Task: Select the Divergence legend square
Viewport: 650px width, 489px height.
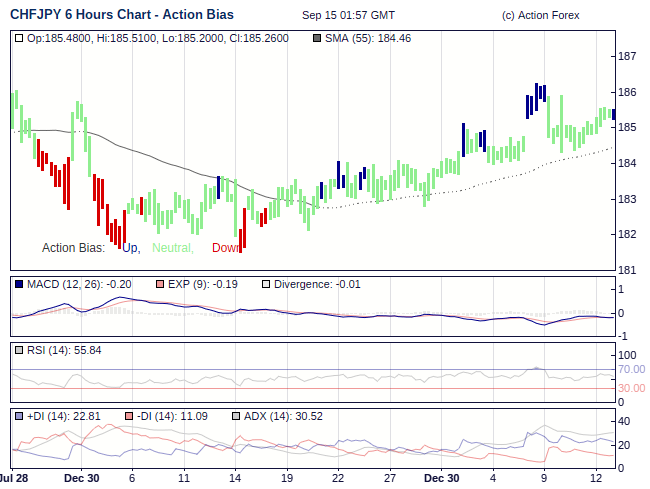Action: [265, 284]
